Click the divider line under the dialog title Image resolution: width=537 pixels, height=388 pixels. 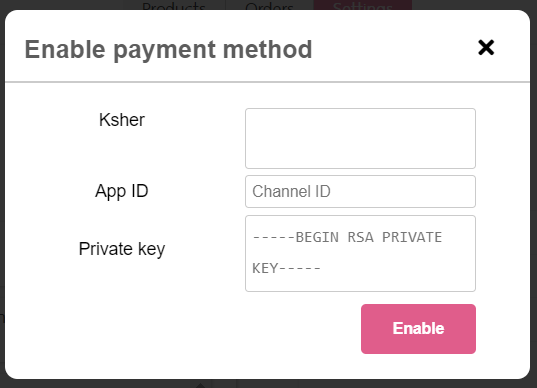click(x=267, y=82)
